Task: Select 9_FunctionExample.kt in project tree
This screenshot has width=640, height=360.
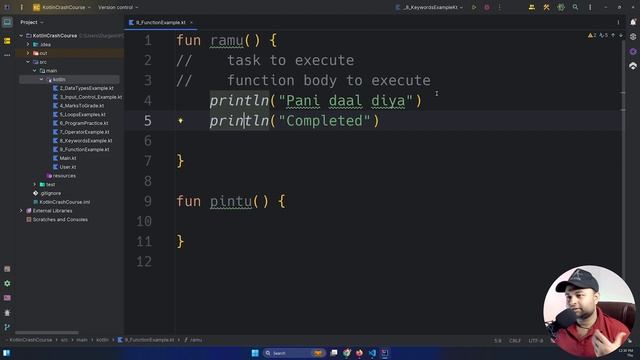Action: click(x=81, y=150)
